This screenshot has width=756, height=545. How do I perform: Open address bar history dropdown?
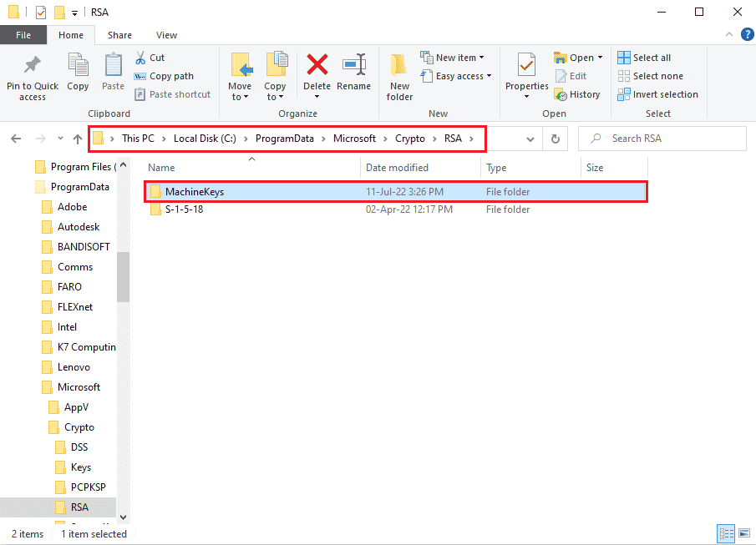530,139
